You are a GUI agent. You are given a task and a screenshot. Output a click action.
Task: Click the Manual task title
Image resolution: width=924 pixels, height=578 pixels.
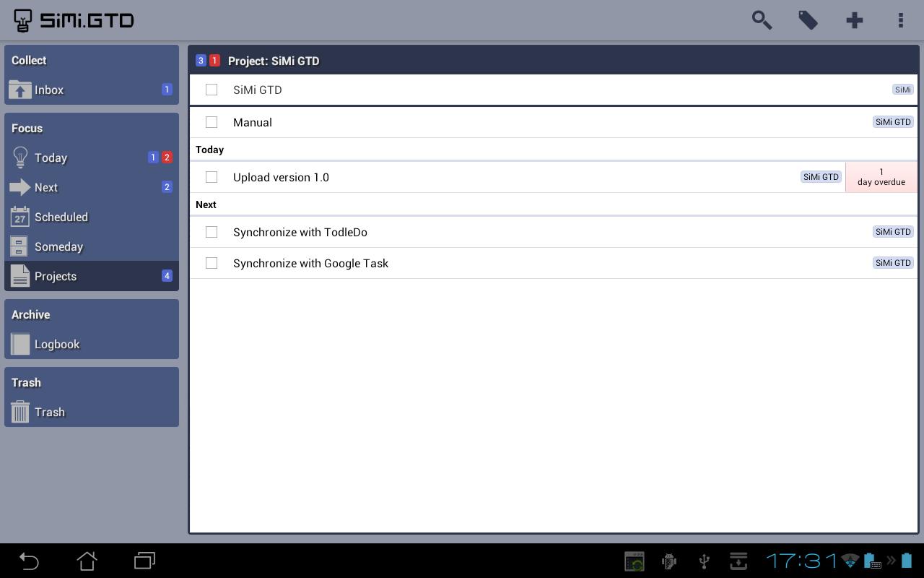253,122
